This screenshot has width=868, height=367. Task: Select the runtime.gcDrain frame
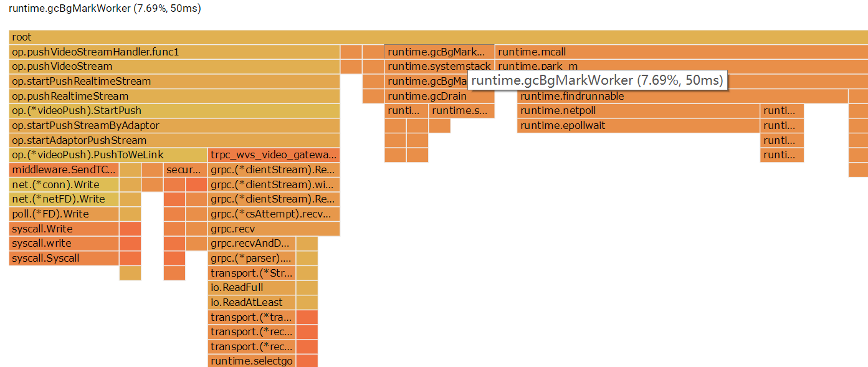[x=439, y=97]
